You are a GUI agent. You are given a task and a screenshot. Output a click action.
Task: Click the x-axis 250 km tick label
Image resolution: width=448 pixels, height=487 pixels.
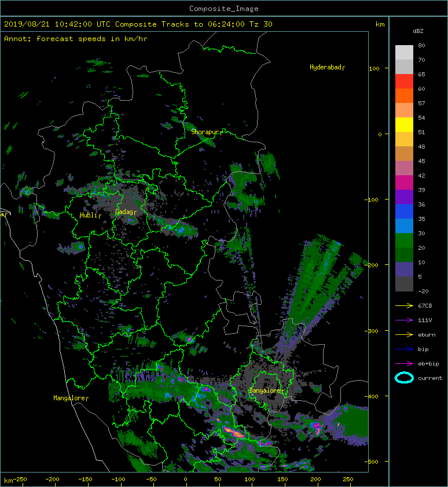[348, 479]
